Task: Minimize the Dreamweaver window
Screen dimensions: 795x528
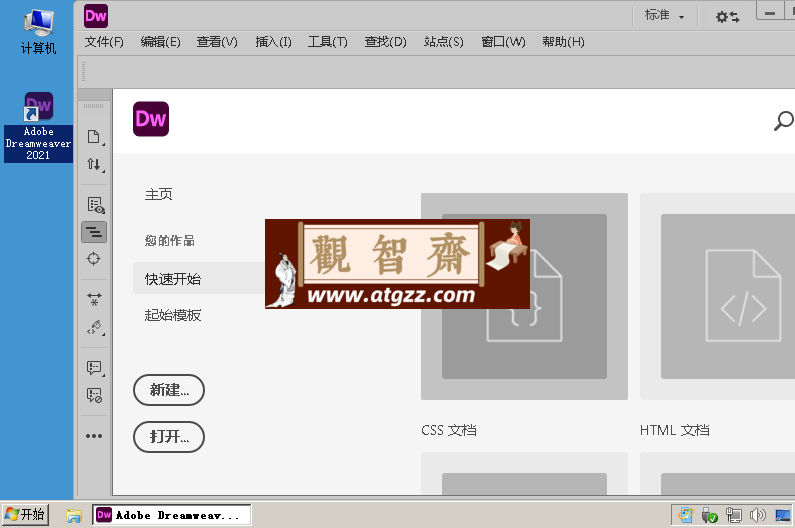Action: [770, 13]
